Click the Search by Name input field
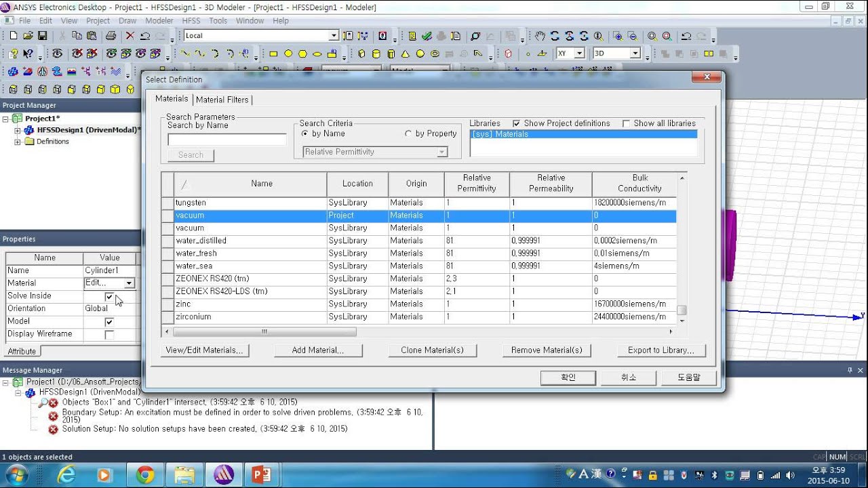Screen dimensions: 868x488 coord(227,140)
